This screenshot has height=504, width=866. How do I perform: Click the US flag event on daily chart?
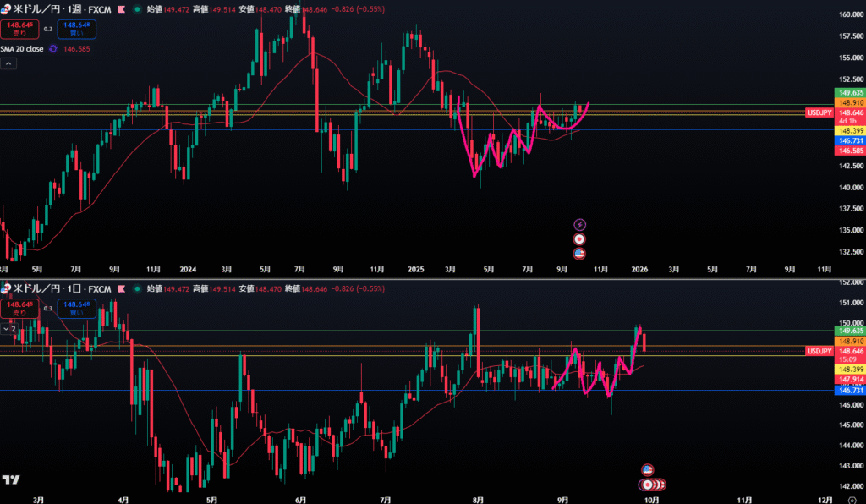(x=648, y=469)
